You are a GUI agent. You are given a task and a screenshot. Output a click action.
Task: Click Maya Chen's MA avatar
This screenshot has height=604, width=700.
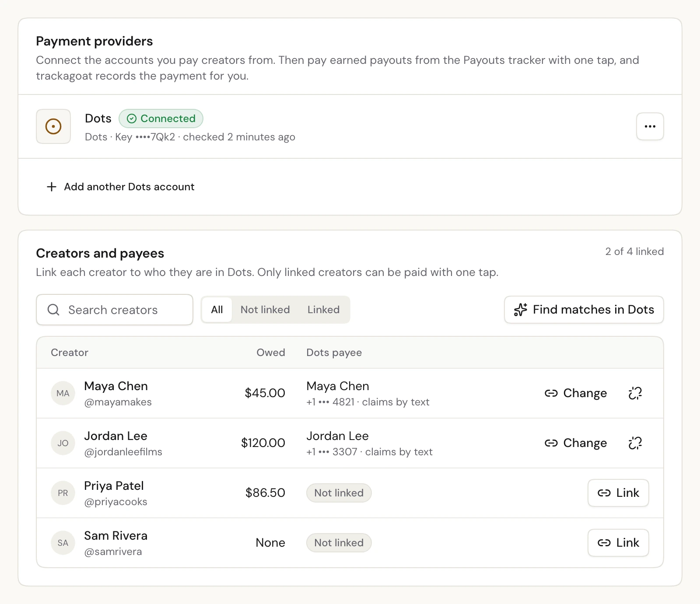coord(63,393)
